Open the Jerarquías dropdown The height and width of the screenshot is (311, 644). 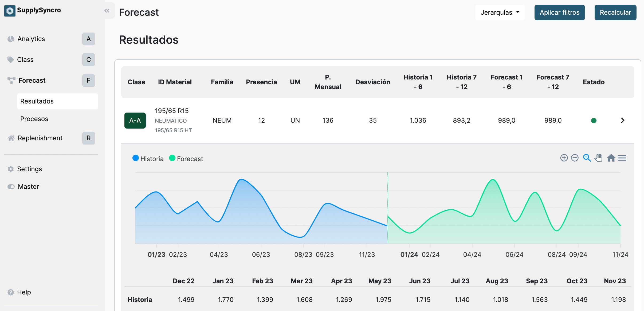click(x=500, y=13)
